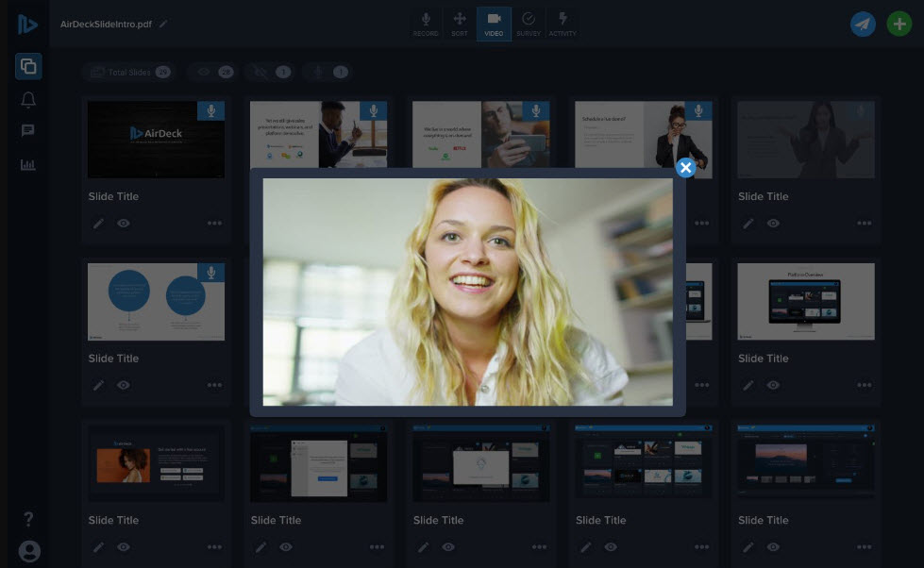
Task: Rename the file with the pencil next to AirDeckSlideIntro.pdf
Action: pyautogui.click(x=163, y=24)
